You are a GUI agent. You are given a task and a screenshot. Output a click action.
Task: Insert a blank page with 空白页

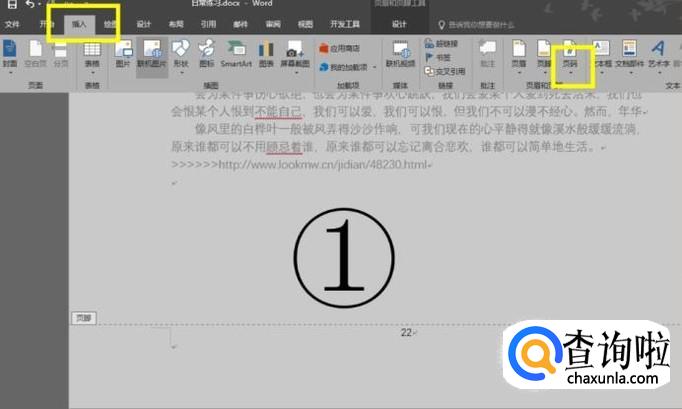tap(35, 54)
